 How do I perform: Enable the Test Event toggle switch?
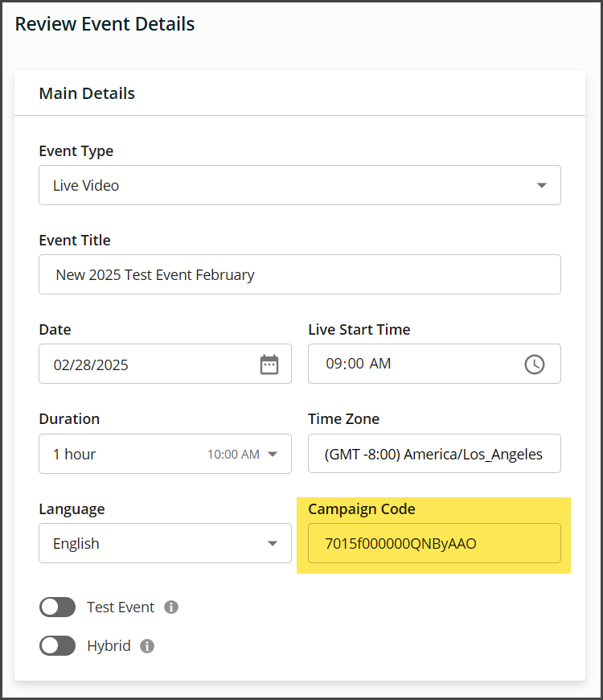[57, 607]
